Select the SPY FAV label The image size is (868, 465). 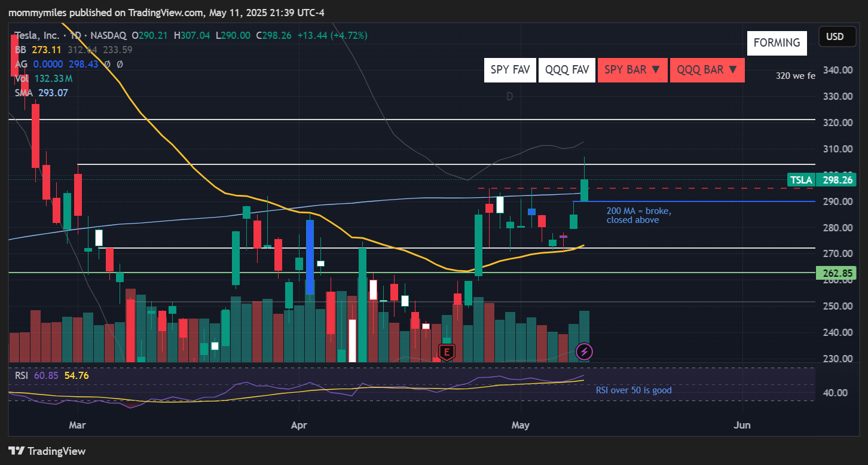pyautogui.click(x=510, y=70)
